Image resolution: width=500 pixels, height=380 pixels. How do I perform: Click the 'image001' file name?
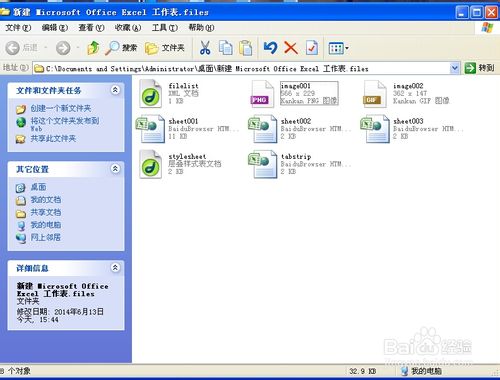coord(296,86)
